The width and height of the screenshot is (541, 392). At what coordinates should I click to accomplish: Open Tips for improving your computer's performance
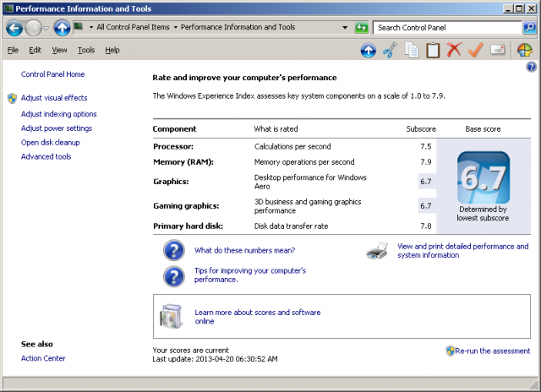click(250, 275)
